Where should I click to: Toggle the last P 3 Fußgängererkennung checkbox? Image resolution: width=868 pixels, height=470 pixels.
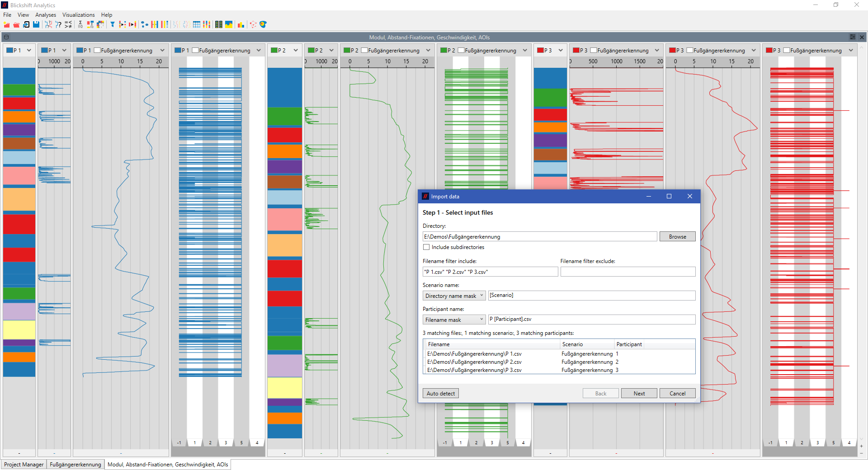point(787,50)
